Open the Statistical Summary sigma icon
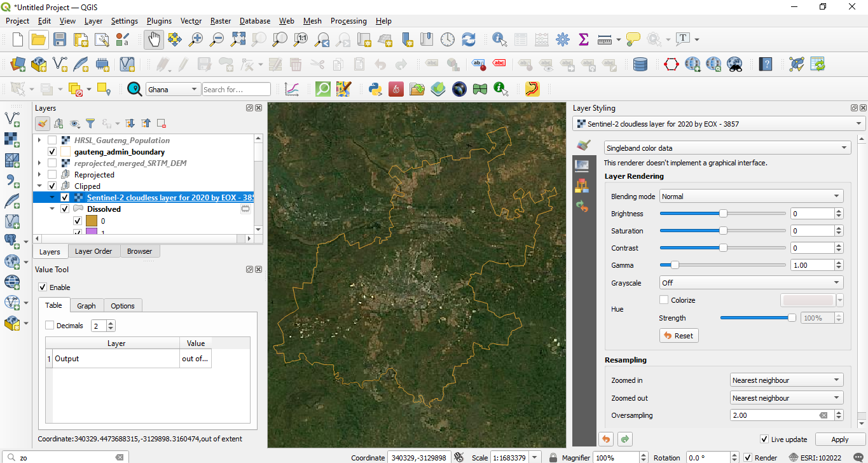Image resolution: width=868 pixels, height=463 pixels. coord(584,39)
